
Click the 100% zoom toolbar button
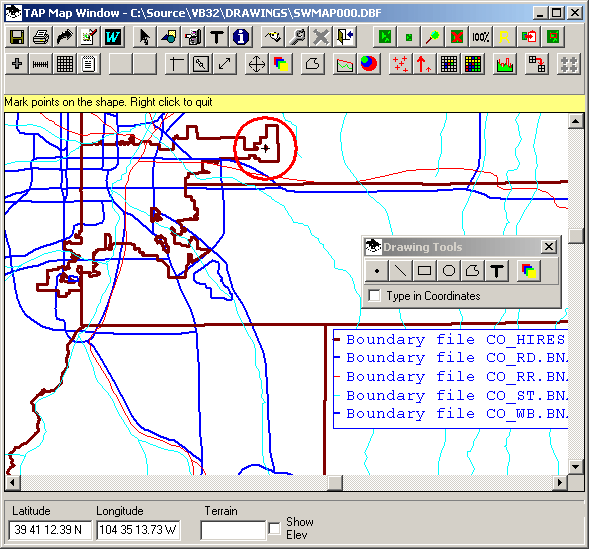480,37
